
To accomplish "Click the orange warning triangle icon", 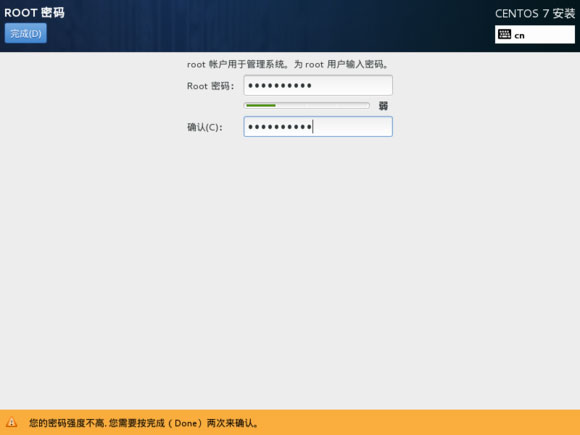I will [11, 422].
